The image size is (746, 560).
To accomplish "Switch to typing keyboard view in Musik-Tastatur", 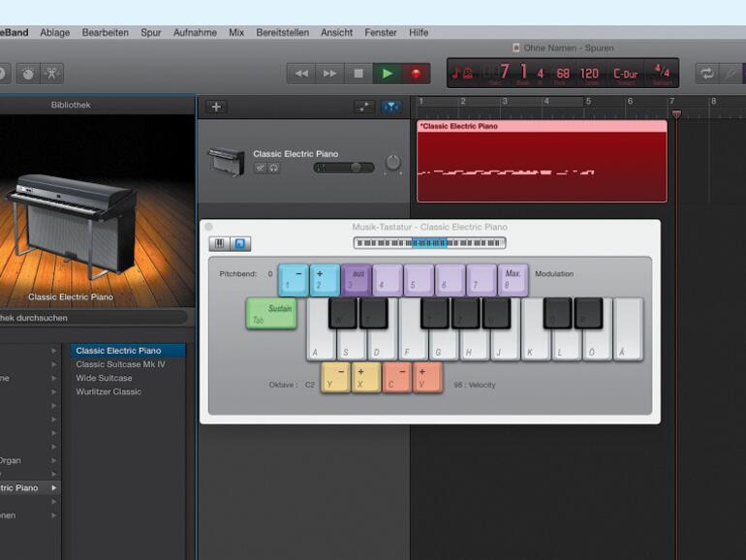I will click(x=240, y=243).
